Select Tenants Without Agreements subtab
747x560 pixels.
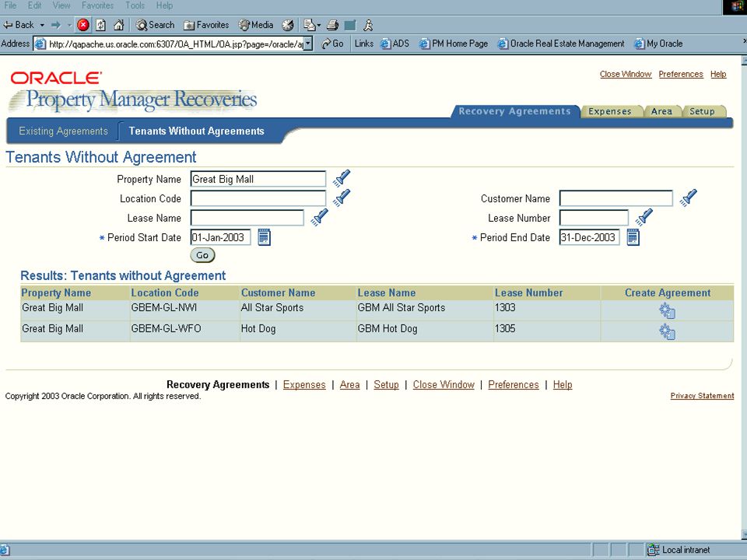tap(196, 131)
